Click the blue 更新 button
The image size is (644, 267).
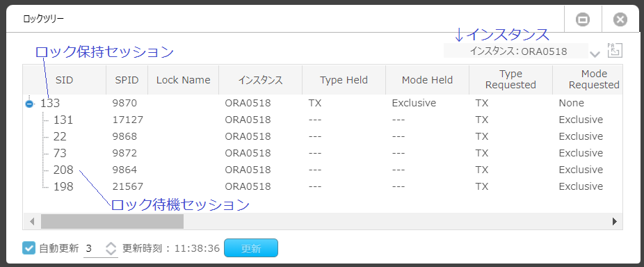251,248
